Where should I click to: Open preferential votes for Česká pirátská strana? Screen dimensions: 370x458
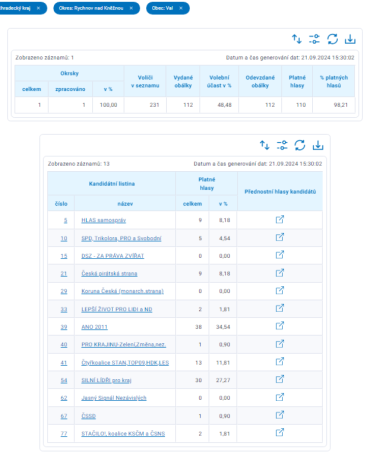(280, 273)
